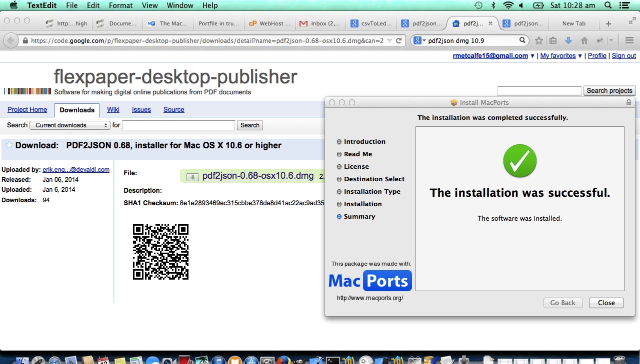Click magnifier in the pdf2json search box

(522, 40)
